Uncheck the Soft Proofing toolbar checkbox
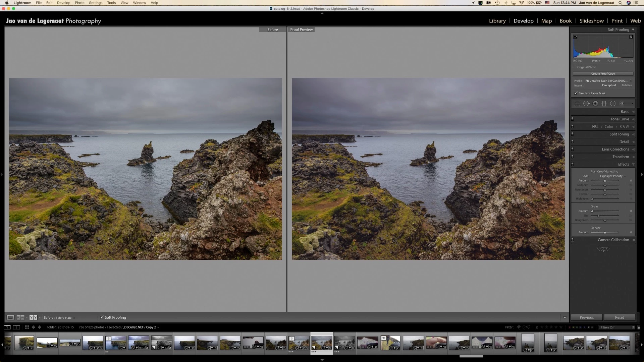Viewport: 644px width, 362px height. (102, 317)
